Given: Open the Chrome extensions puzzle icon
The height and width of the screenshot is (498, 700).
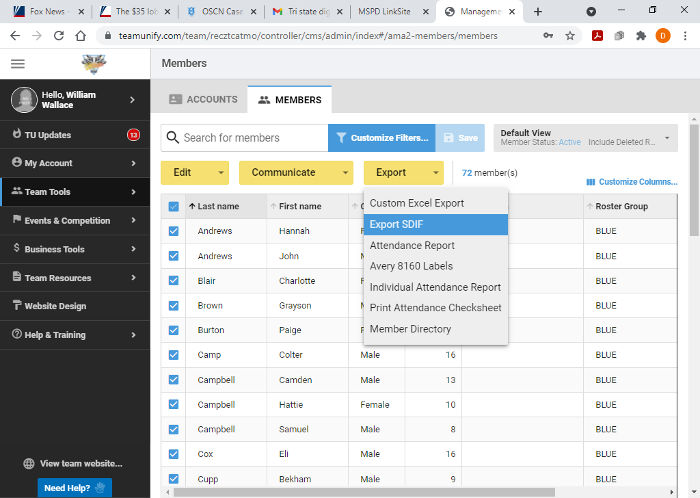Looking at the screenshot, I should pos(641,35).
